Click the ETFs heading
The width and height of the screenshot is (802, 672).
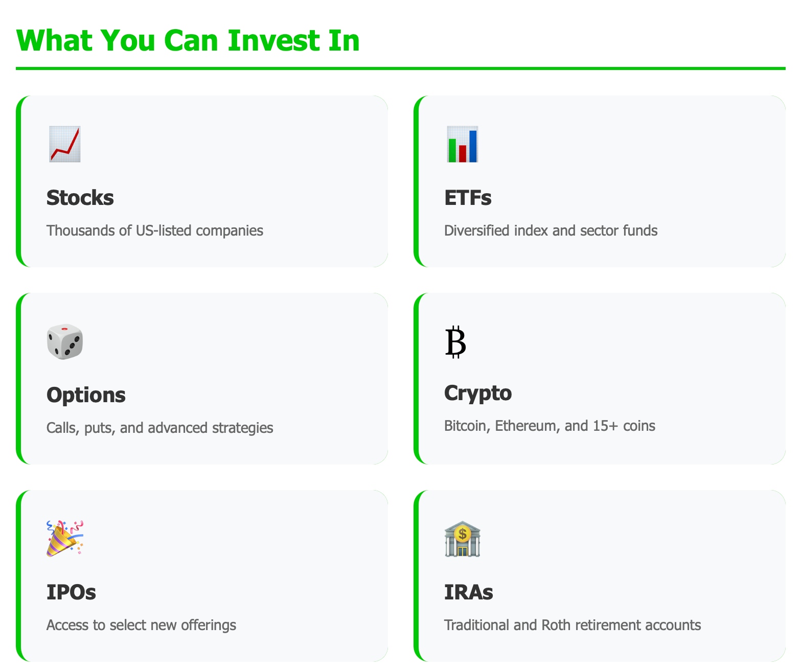tap(467, 198)
